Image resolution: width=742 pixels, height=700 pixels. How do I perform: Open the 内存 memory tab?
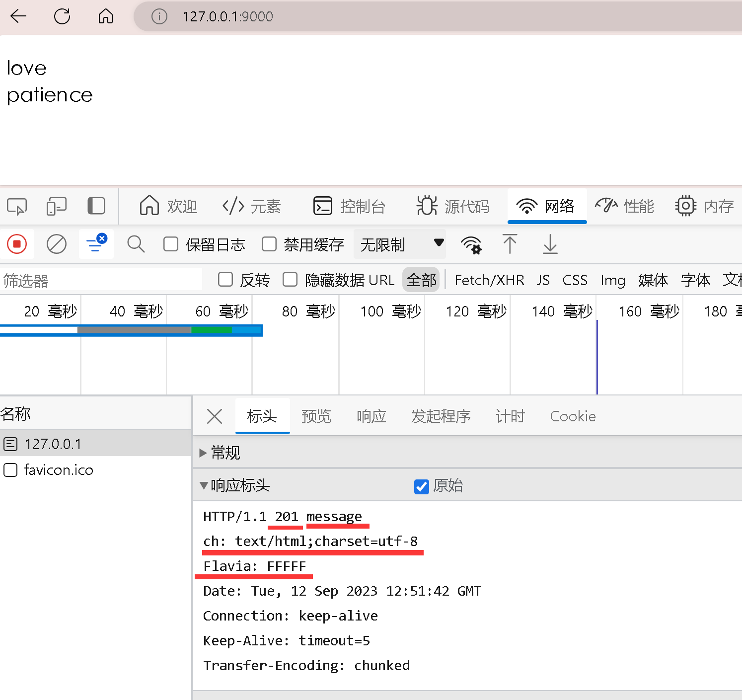pos(704,206)
